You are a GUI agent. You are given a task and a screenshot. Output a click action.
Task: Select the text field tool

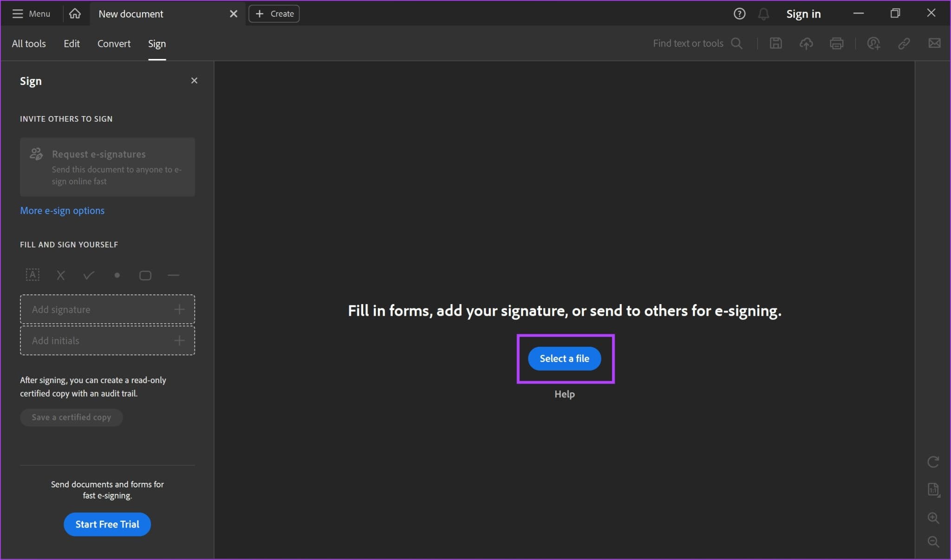[x=33, y=275]
